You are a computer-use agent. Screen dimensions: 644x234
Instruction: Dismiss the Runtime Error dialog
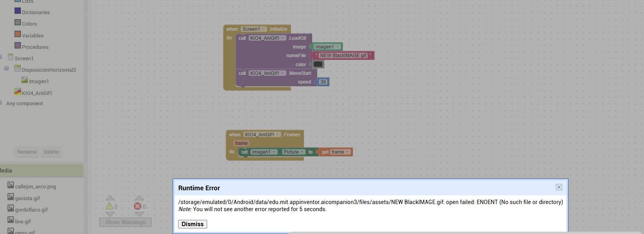click(x=192, y=224)
